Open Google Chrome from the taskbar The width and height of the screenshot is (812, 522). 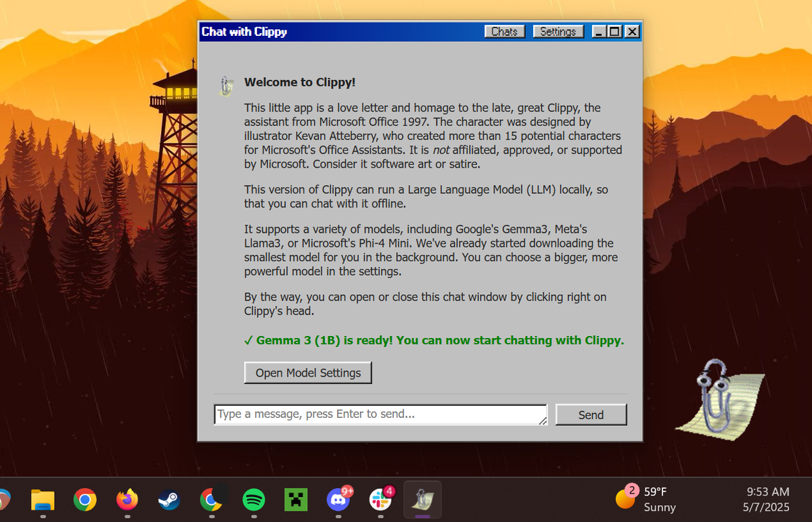click(x=85, y=500)
